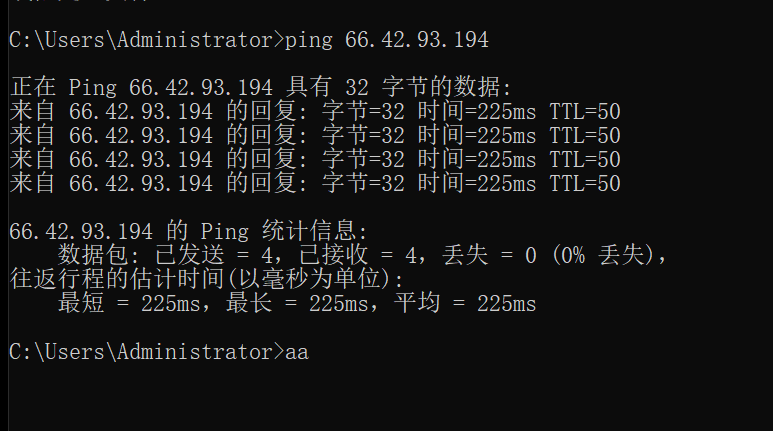The width and height of the screenshot is (773, 431).
Task: Click the "往返行程的估计时间" line
Action: click(x=207, y=279)
